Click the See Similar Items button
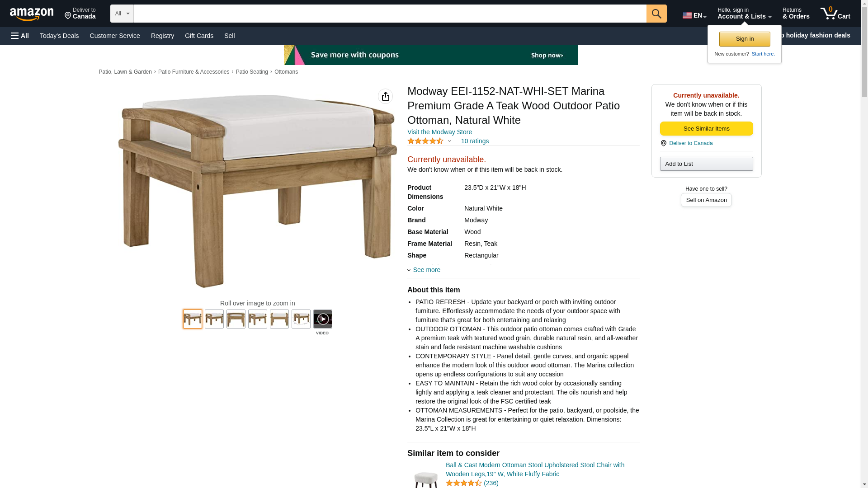The image size is (868, 488). click(x=706, y=129)
